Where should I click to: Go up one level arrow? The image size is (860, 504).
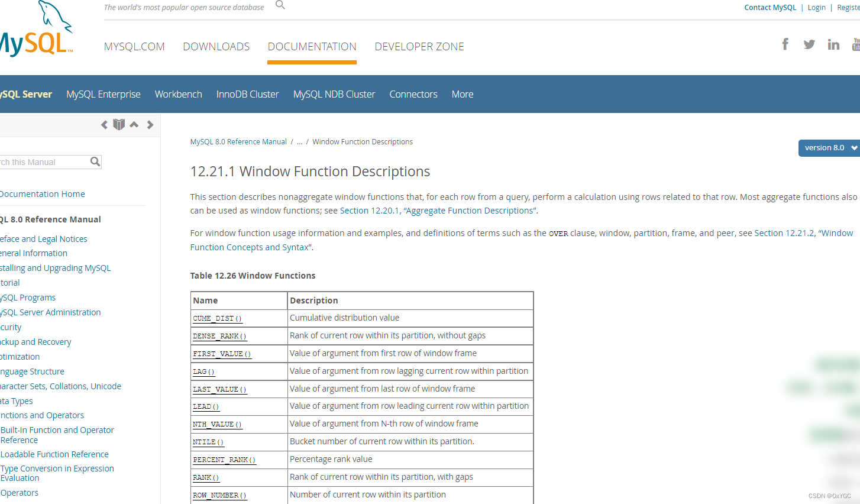click(x=134, y=125)
